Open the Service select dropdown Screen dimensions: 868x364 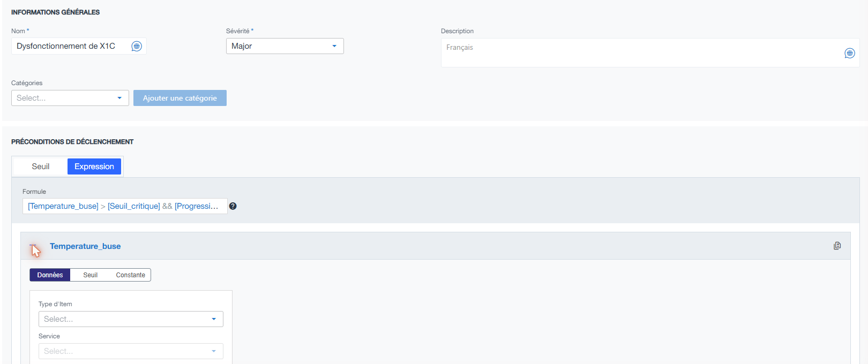pyautogui.click(x=131, y=351)
